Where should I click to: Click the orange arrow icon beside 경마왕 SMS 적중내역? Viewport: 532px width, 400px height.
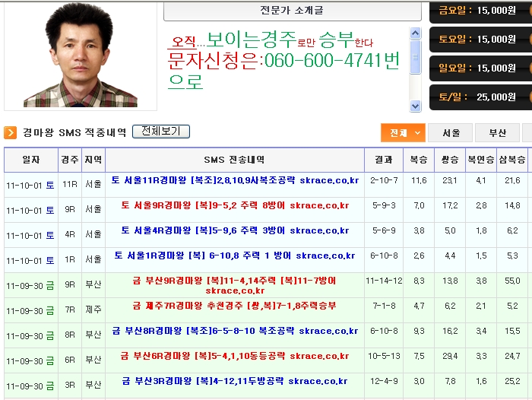coord(11,132)
